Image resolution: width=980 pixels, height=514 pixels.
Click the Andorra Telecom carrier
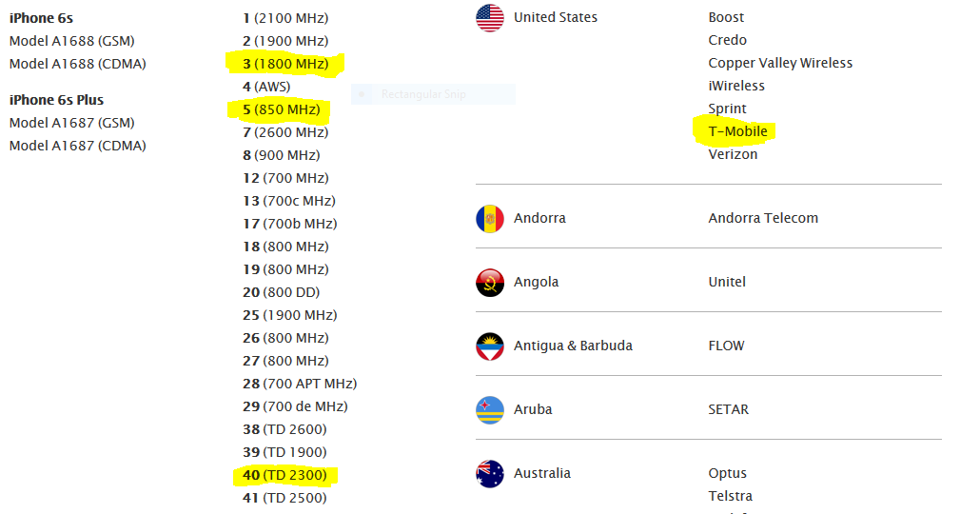pyautogui.click(x=763, y=218)
